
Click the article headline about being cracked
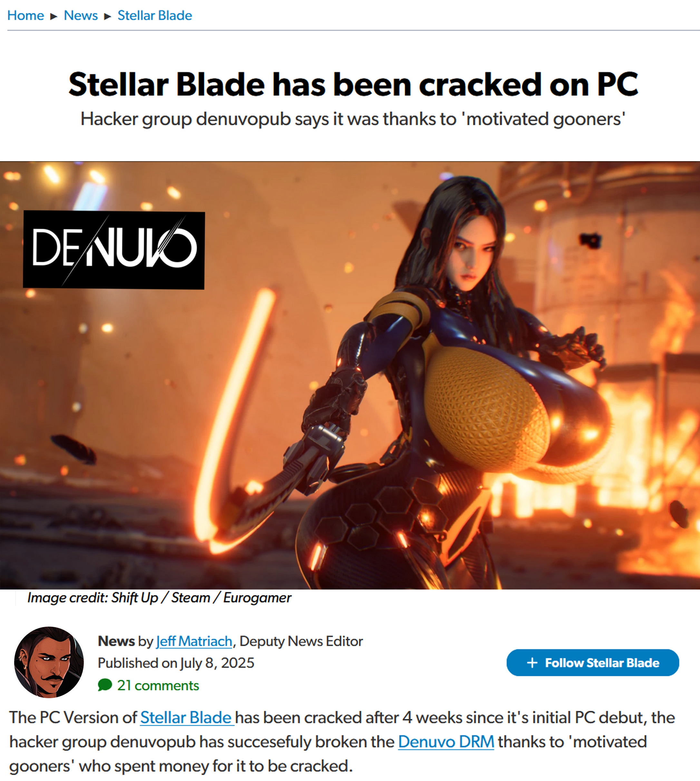coord(353,84)
